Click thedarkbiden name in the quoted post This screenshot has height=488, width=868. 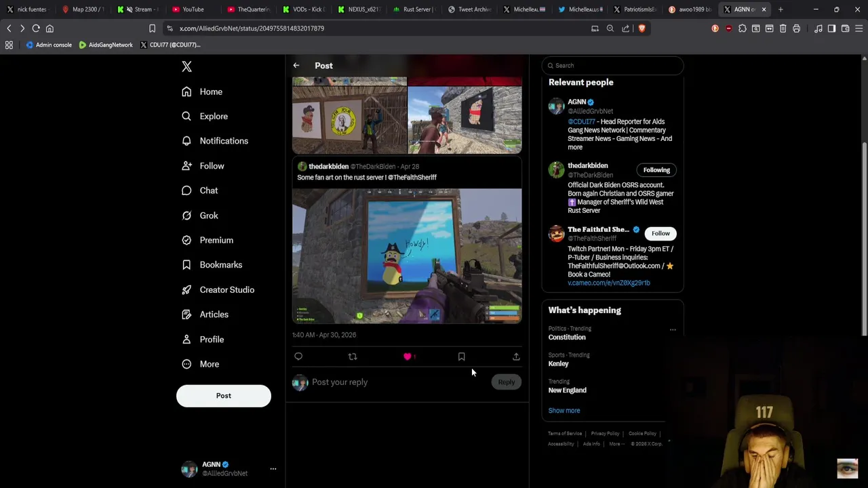click(x=329, y=167)
